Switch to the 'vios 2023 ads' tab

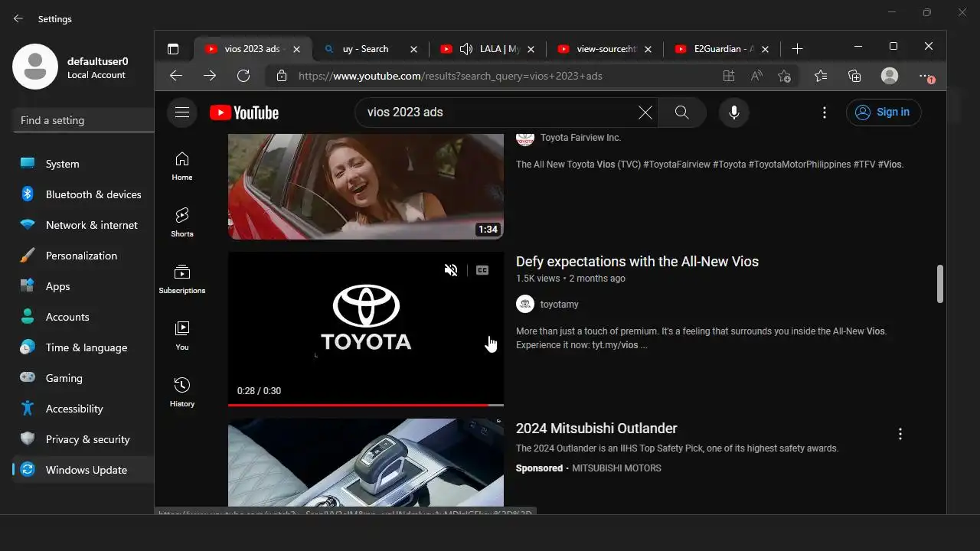coord(252,49)
